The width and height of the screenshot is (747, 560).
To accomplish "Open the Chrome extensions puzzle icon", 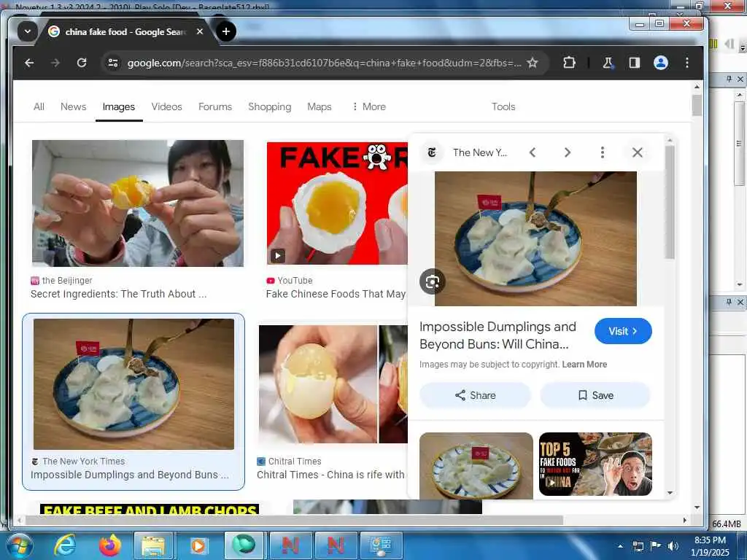I will click(x=569, y=63).
